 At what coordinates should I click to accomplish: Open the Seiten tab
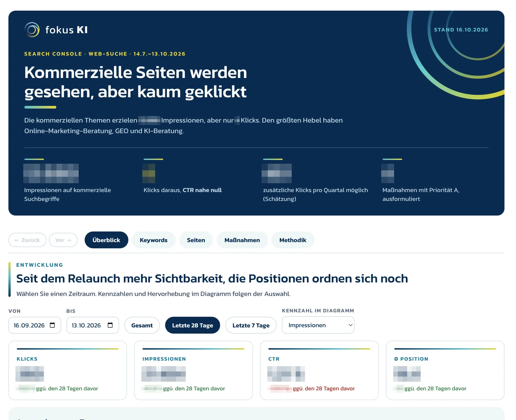tap(196, 240)
